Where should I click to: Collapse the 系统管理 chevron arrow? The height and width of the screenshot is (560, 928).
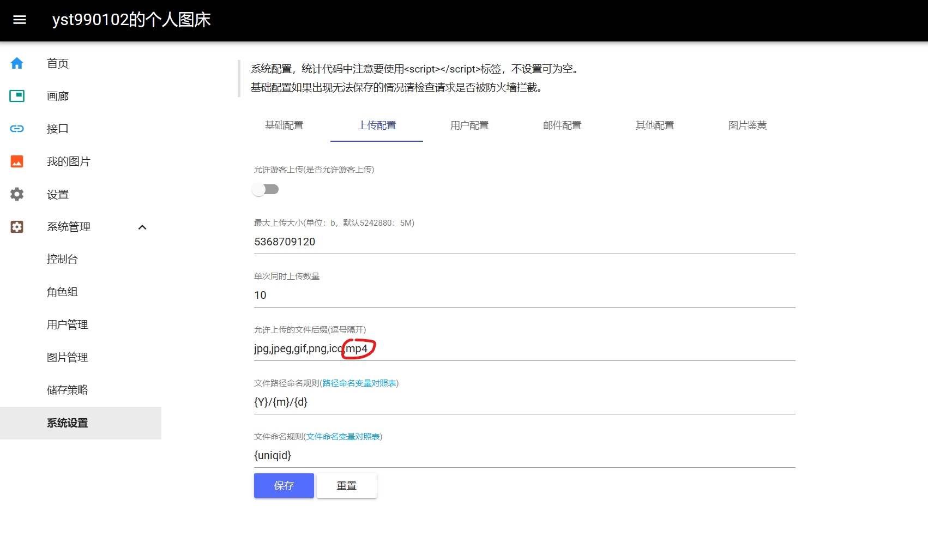(142, 227)
